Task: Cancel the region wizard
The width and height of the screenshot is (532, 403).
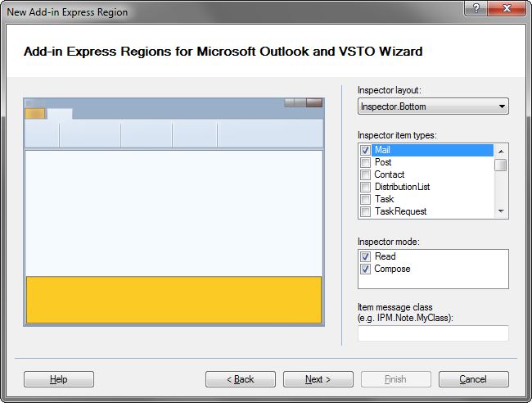Action: click(x=473, y=379)
